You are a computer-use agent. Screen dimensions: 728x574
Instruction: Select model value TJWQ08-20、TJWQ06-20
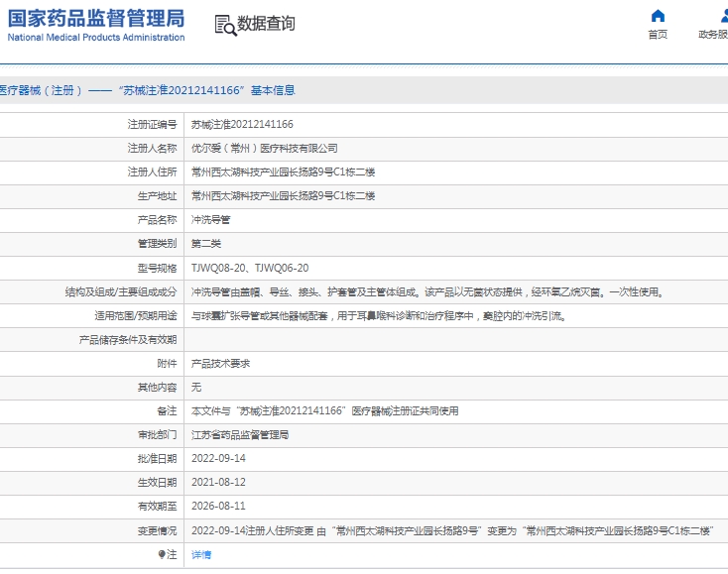point(250,268)
